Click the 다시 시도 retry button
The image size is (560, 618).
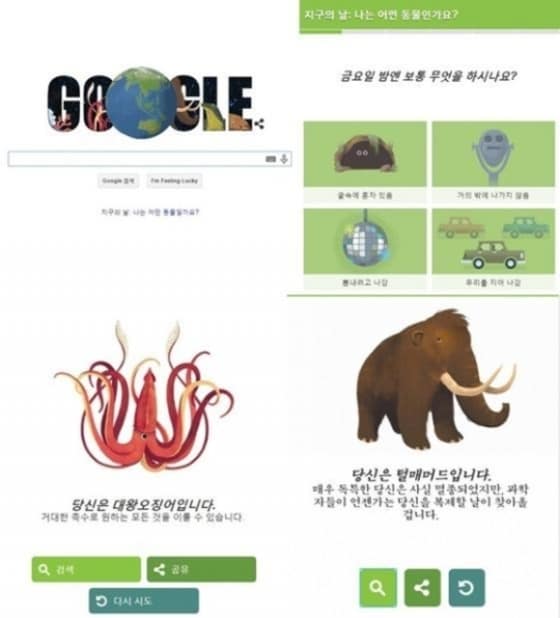pos(144,601)
